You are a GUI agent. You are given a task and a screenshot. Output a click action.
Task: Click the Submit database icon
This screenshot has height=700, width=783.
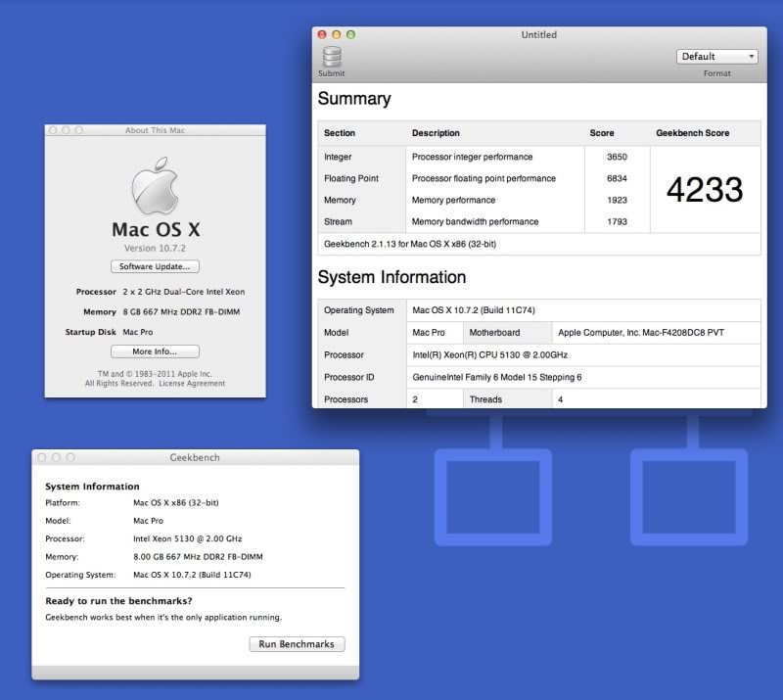click(332, 57)
